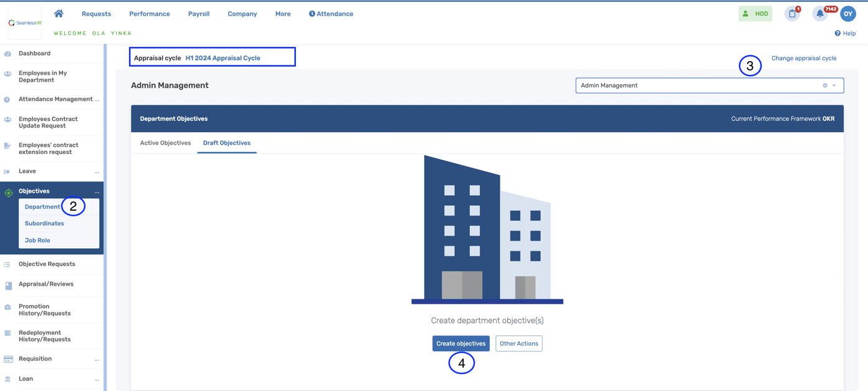Click the green HOD badge
Image resolution: width=868 pixels, height=391 pixels.
click(x=755, y=12)
